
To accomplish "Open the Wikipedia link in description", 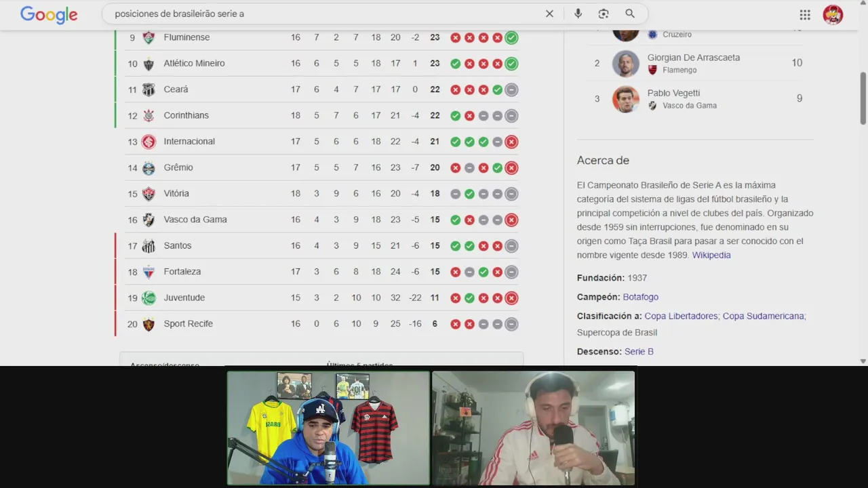I will pos(711,255).
